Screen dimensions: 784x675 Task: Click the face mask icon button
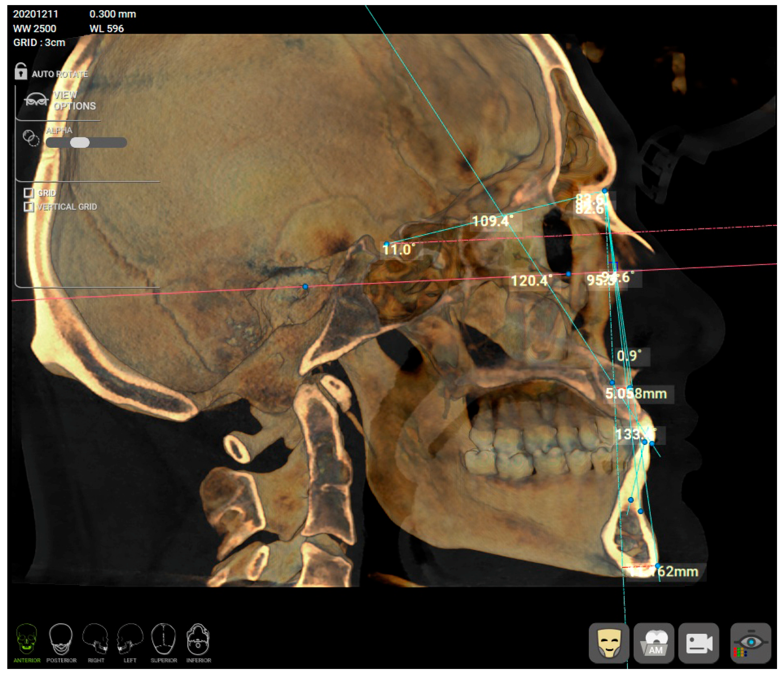609,643
